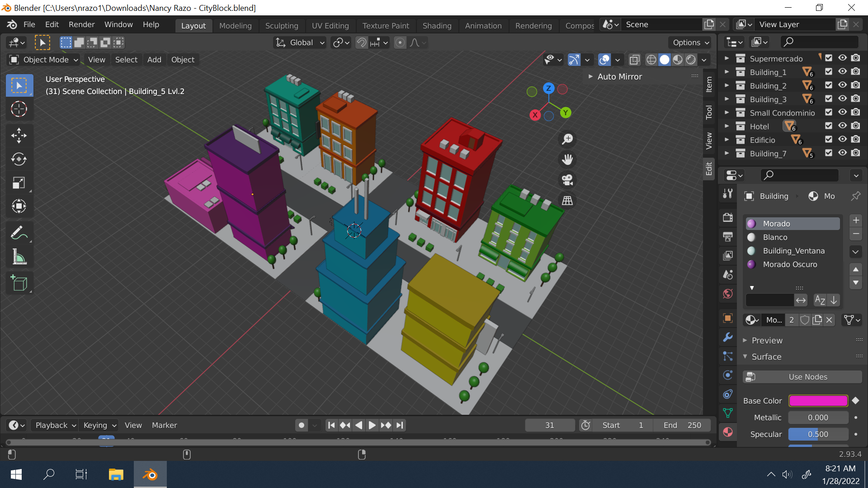Select Morado Oscuro material slot
The image size is (868, 488).
(793, 264)
